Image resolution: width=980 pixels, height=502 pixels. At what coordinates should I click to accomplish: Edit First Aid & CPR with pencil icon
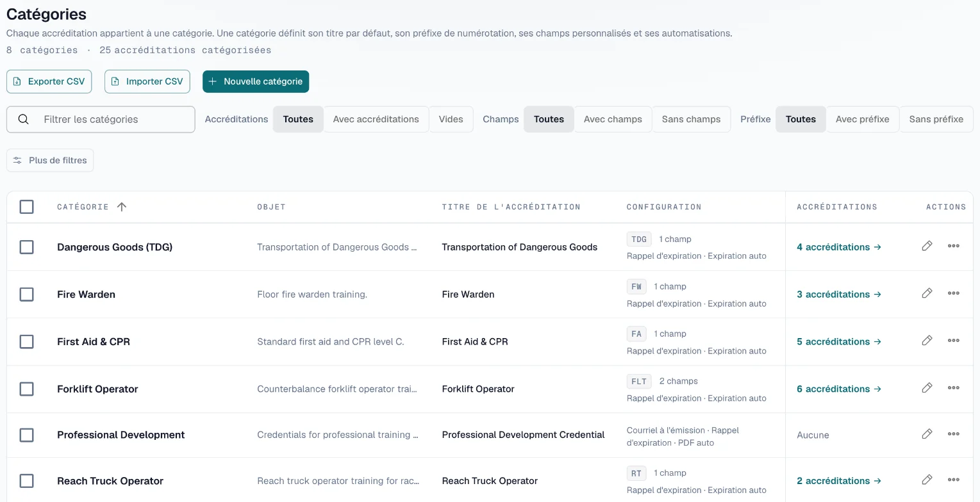click(927, 341)
